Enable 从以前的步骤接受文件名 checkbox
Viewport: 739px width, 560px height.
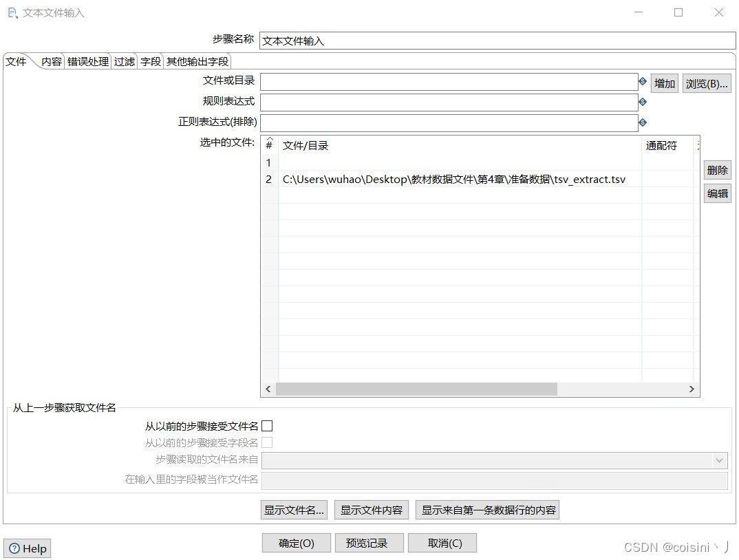coord(267,425)
